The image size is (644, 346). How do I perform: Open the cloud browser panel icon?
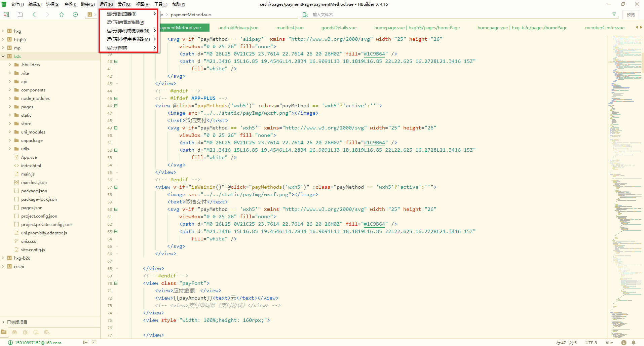pyautogui.click(x=47, y=332)
